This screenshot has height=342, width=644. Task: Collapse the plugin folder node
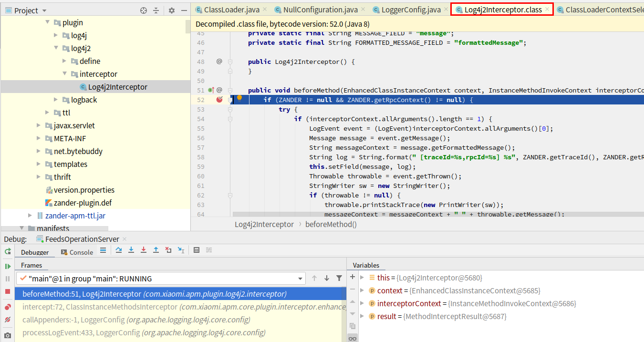(47, 22)
